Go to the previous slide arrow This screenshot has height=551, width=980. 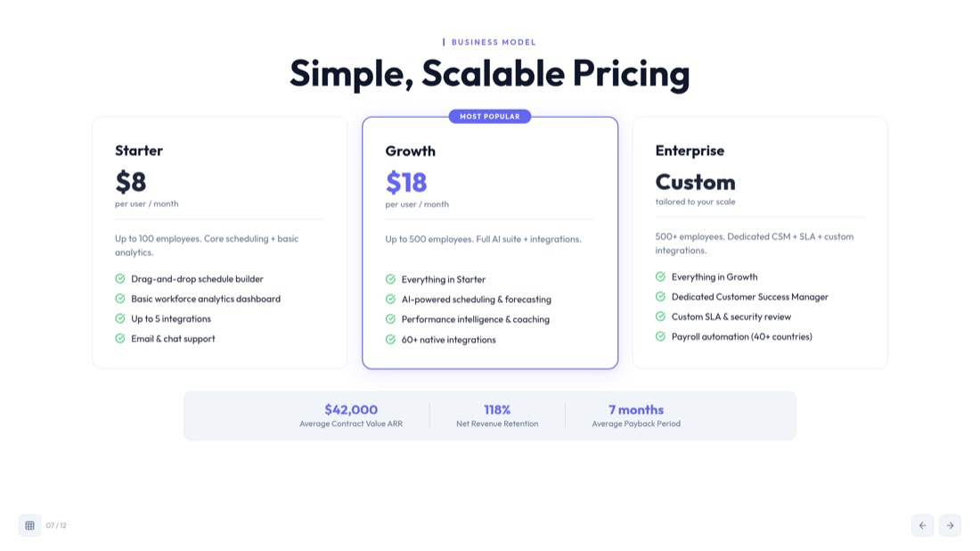point(922,525)
